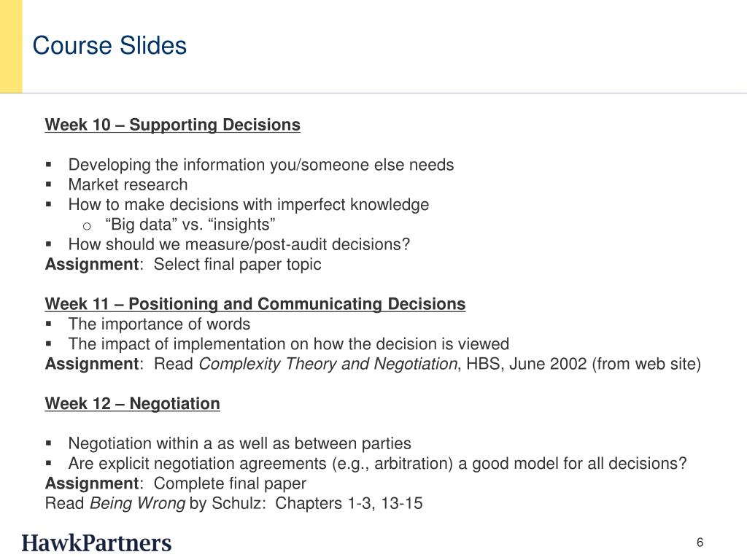
Task: Click the slide page number 6
Action: point(700,542)
